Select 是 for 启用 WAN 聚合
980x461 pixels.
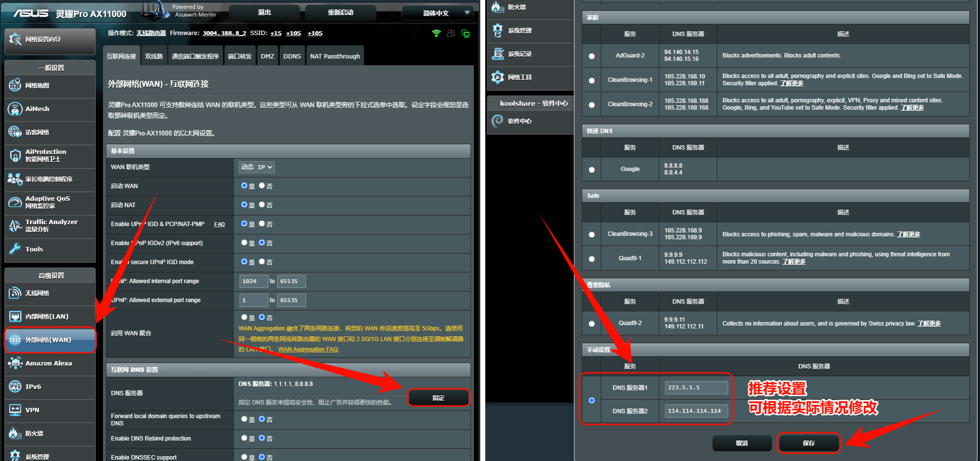click(x=244, y=317)
